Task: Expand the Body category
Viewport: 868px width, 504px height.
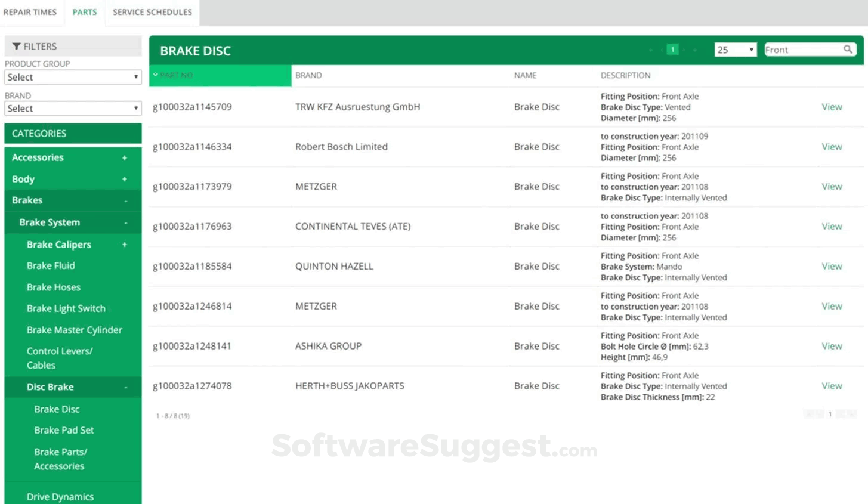Action: 125,179
